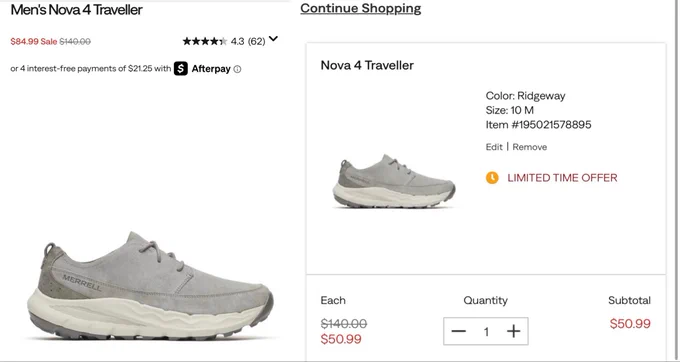Click the Men's Nova 4 Traveller heading
The image size is (680, 362).
[76, 10]
